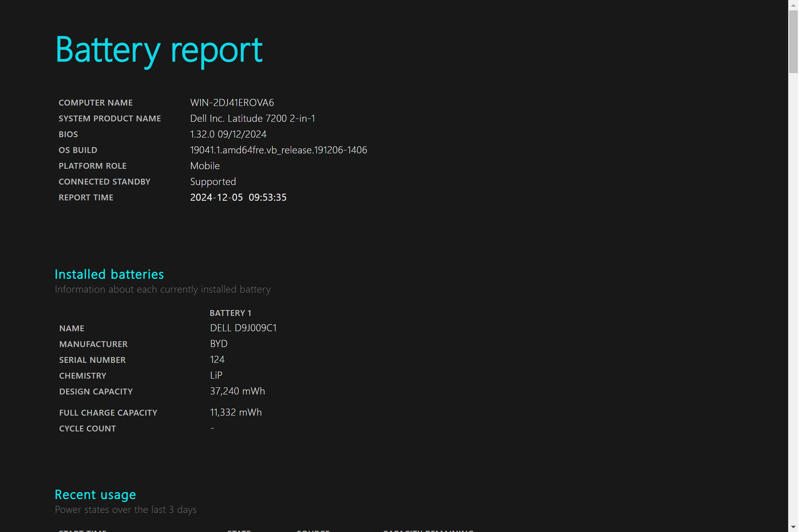Click the chemistry value LiP
The image size is (799, 532).
coord(216,375)
